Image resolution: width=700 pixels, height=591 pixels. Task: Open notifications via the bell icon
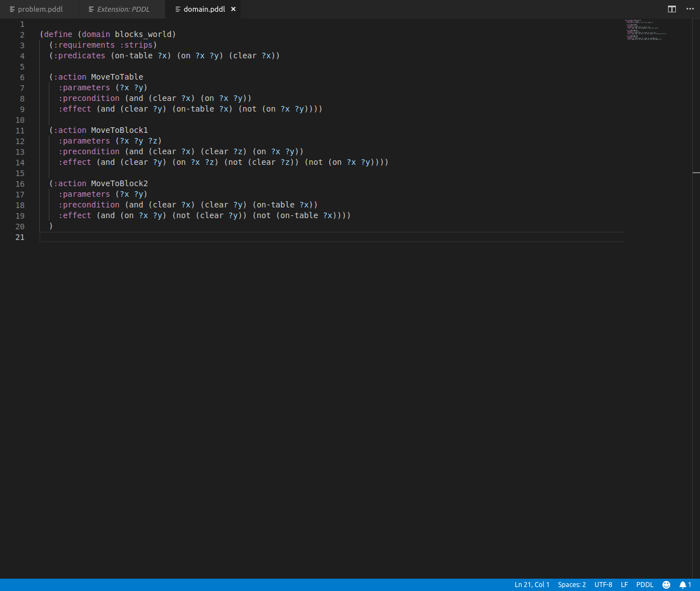681,584
